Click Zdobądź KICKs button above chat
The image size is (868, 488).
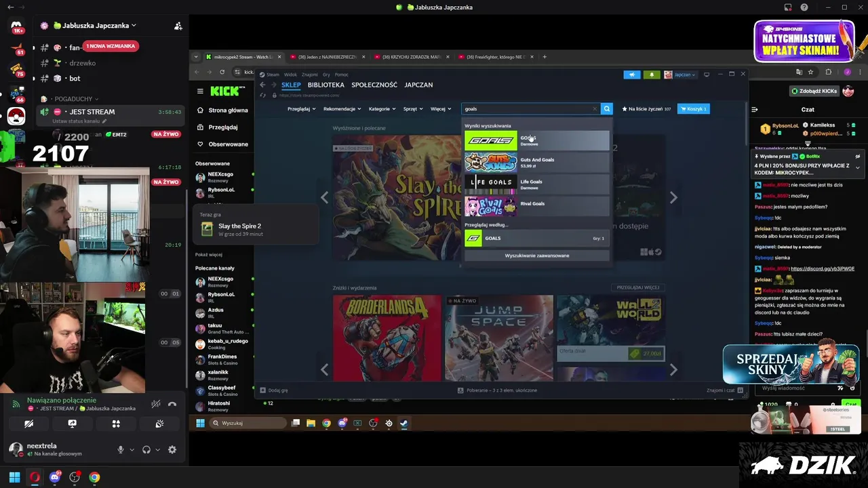(814, 91)
